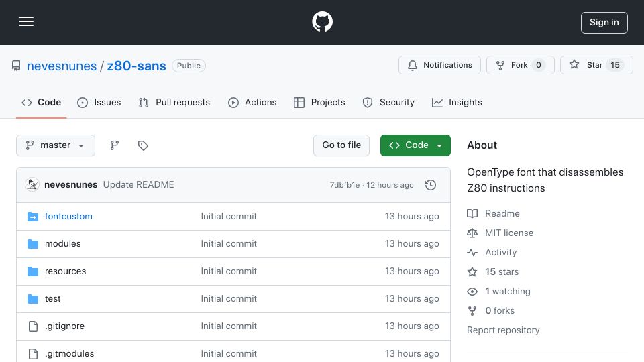This screenshot has height=362, width=644.
Task: Open Initial commit message in fontcustom row
Action: tap(229, 217)
